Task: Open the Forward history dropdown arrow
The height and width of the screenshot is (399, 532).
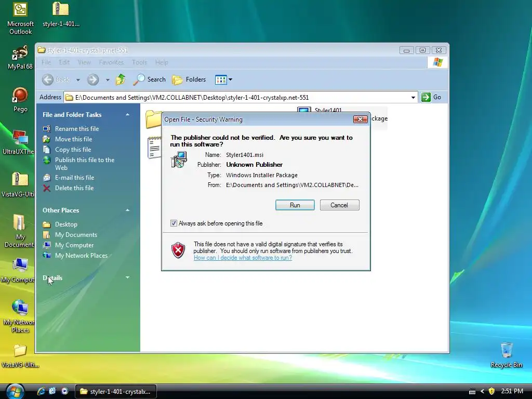Action: click(108, 79)
